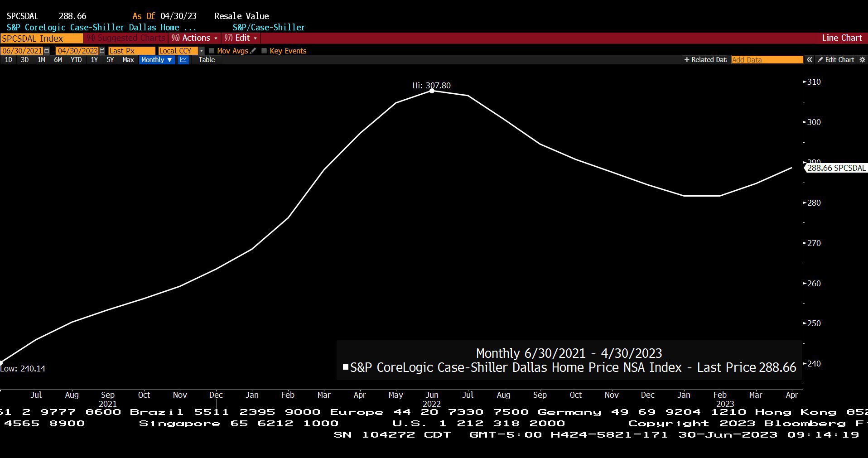This screenshot has height=458, width=868.
Task: Click the Add Data input field
Action: (x=767, y=60)
